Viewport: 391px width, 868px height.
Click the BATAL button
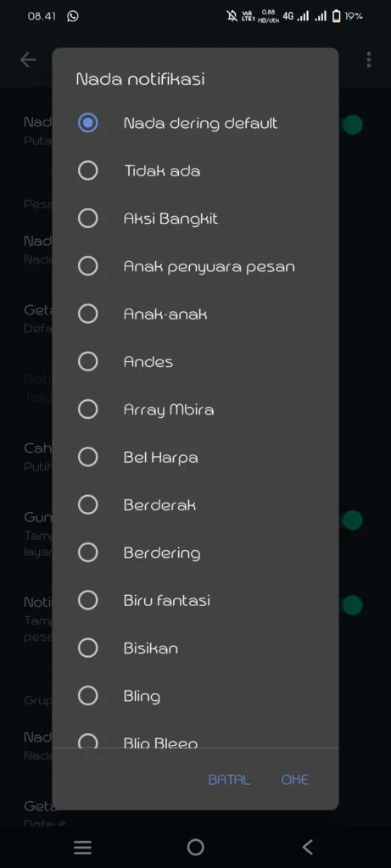[229, 780]
